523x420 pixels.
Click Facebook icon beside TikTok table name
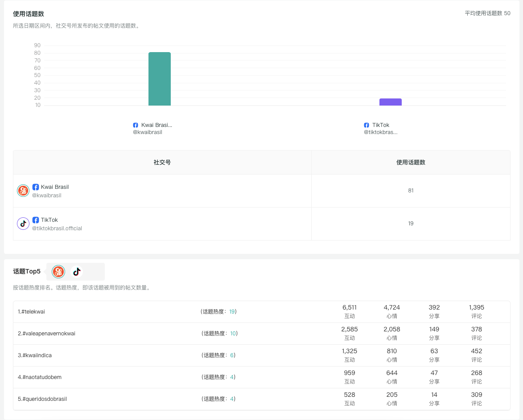click(36, 220)
